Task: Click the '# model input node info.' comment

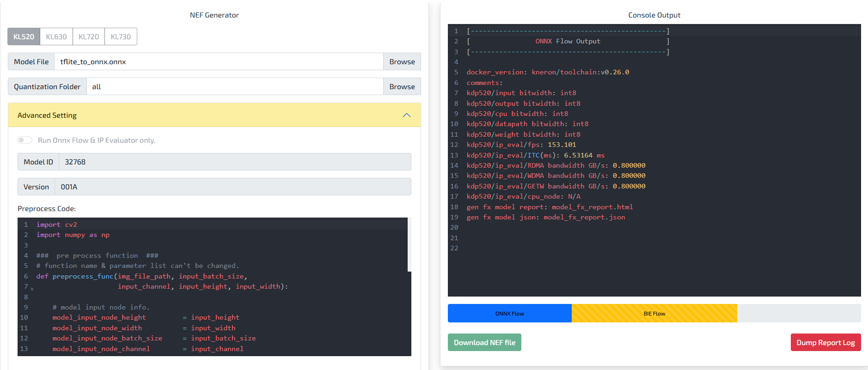Action: 101,307
